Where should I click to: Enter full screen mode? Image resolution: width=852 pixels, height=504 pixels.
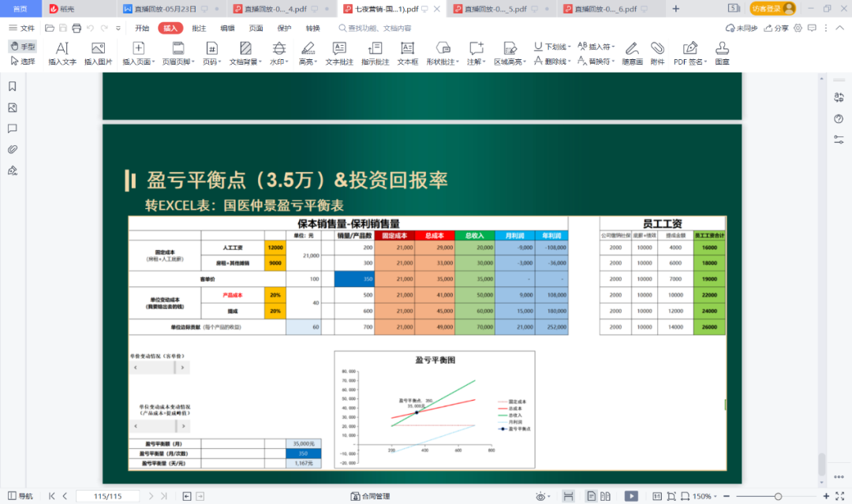[840, 496]
